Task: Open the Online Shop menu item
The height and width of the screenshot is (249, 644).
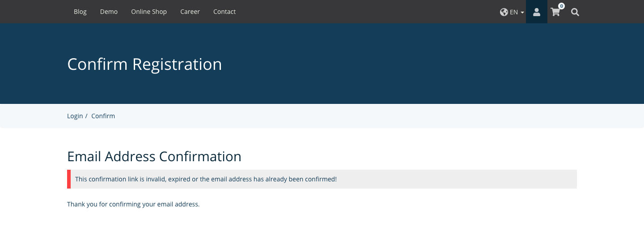Action: (149, 12)
